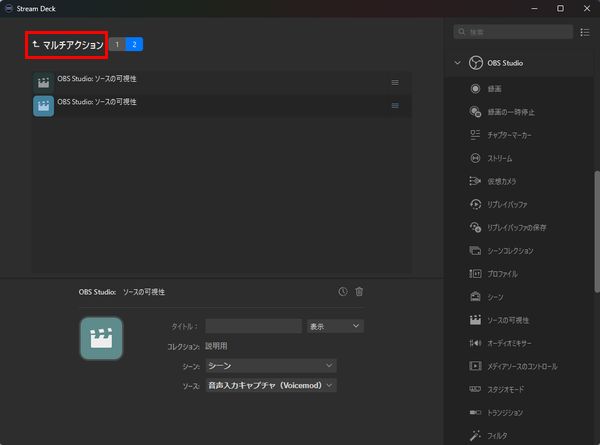
Task: Switch to multi-action page 2
Action: (x=134, y=44)
